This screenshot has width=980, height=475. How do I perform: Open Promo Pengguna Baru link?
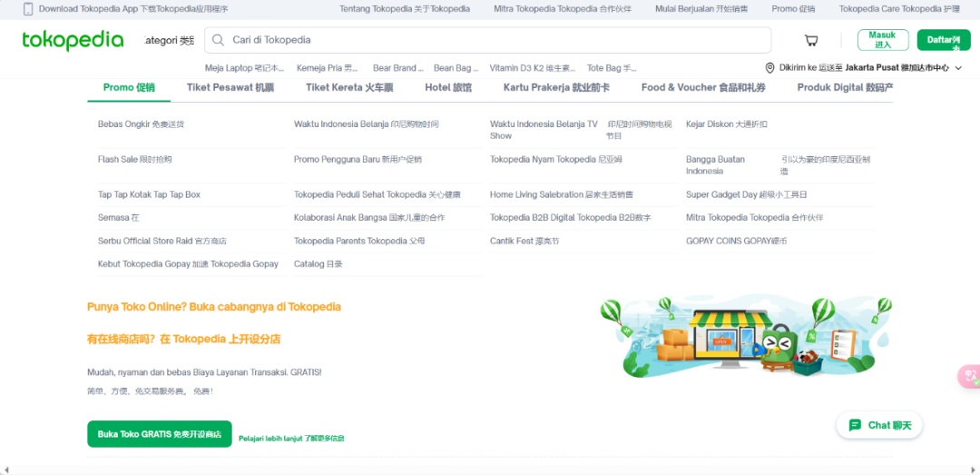click(358, 160)
